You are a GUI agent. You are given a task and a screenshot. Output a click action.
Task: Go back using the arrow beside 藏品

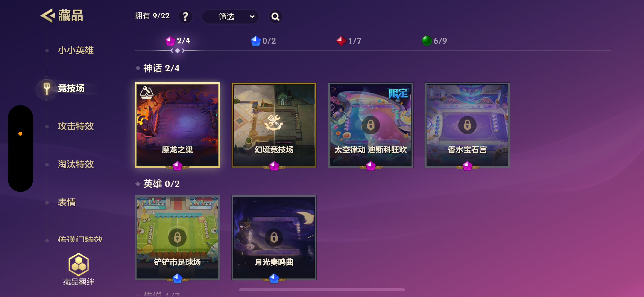(x=47, y=15)
